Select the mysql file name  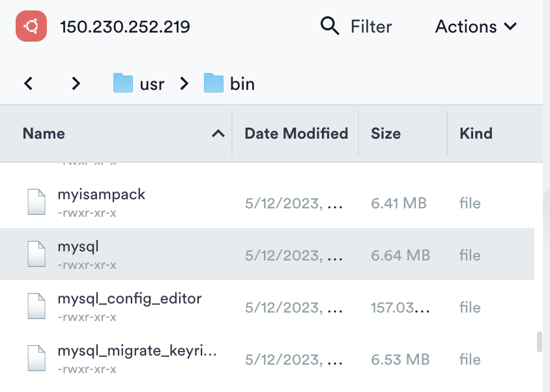(x=78, y=247)
